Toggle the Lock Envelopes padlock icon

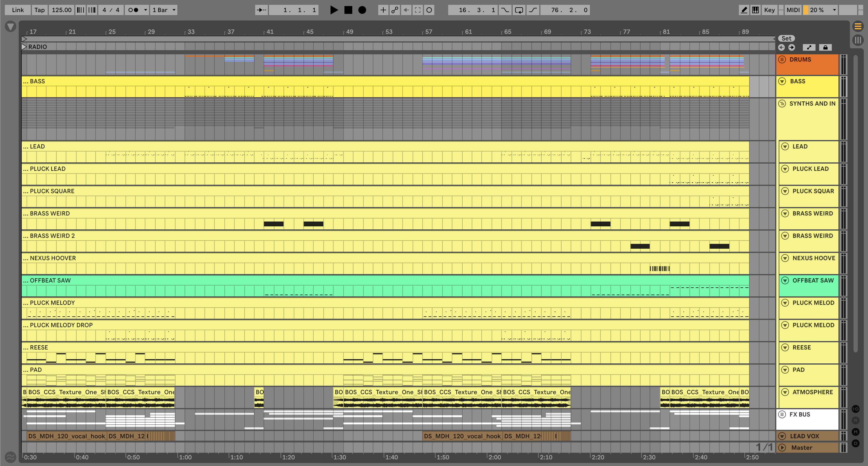pos(825,47)
